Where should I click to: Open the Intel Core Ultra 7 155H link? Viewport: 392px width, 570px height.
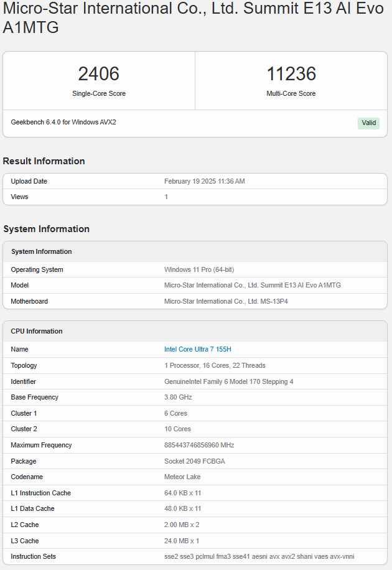point(197,349)
